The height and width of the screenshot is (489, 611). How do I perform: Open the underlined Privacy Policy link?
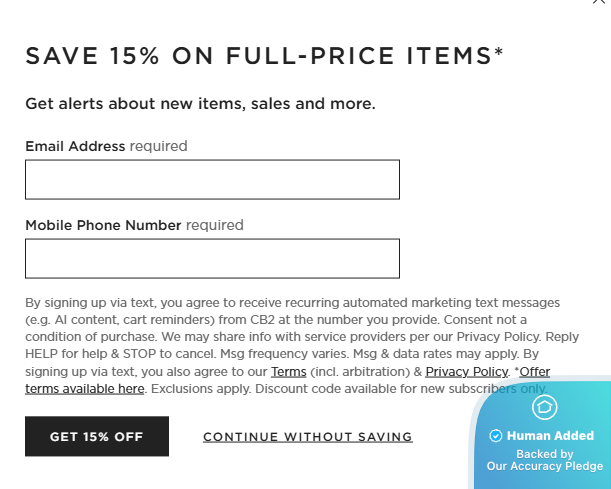pyautogui.click(x=466, y=372)
